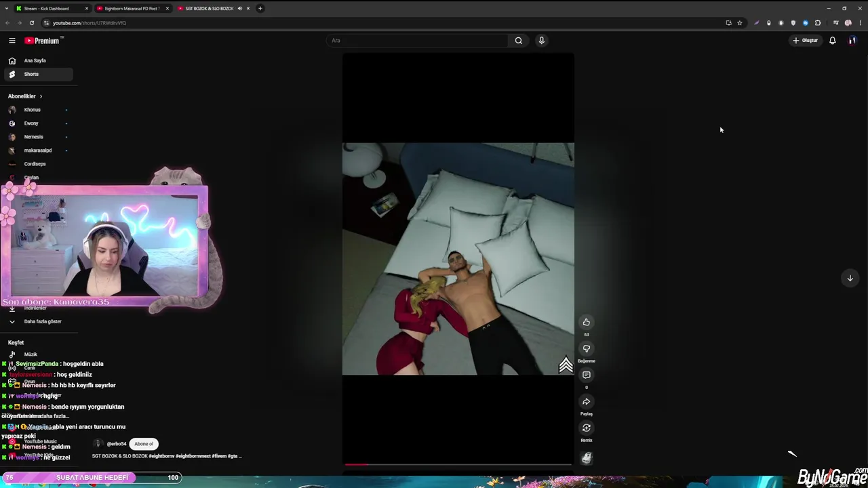
Task: Open the YouTube account avatar menu
Action: [852, 41]
